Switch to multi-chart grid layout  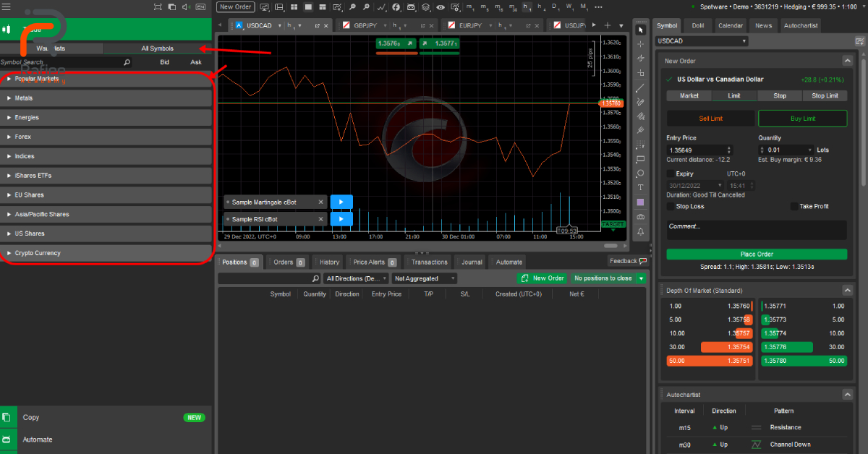click(294, 7)
